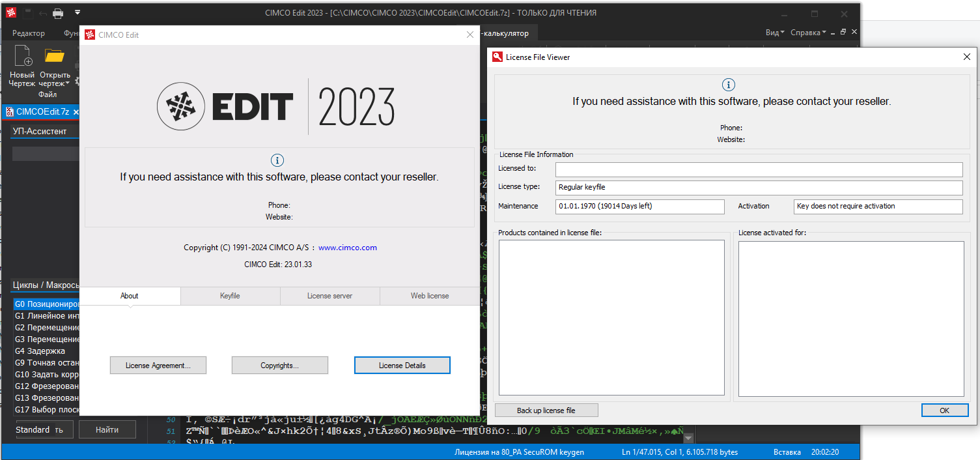Click the EDIT 2023 circular logo
The image size is (980, 460).
pos(180,106)
